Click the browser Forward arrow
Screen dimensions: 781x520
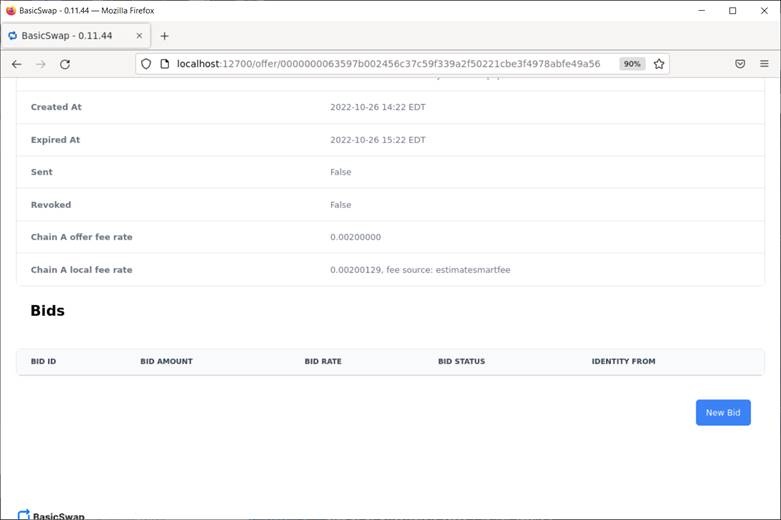pos(41,64)
